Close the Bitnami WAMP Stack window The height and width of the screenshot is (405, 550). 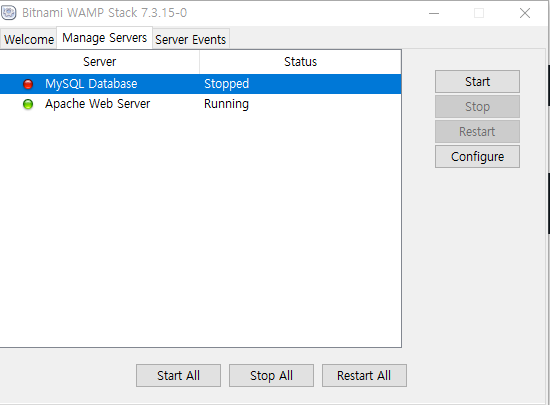[525, 13]
